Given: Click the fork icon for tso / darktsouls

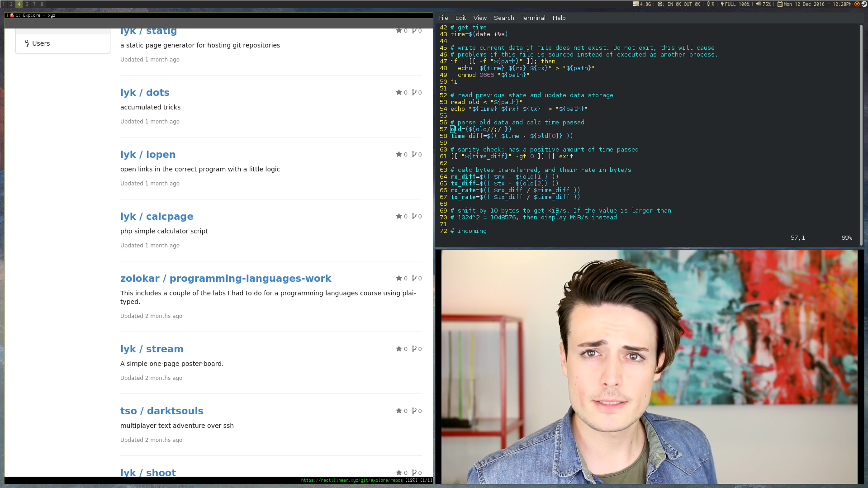Looking at the screenshot, I should [414, 411].
